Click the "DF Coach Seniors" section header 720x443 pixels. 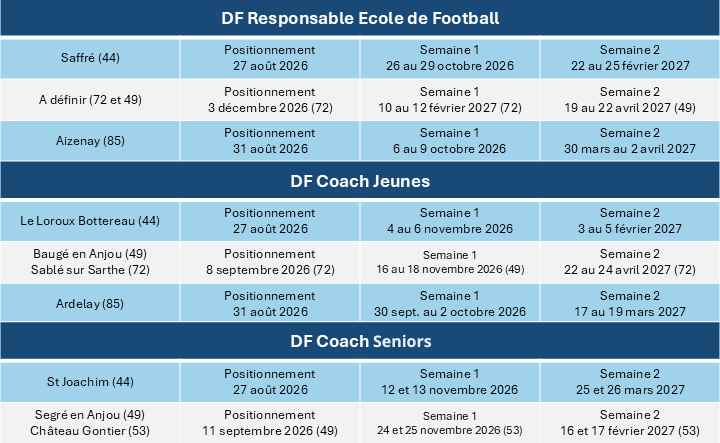pos(360,342)
